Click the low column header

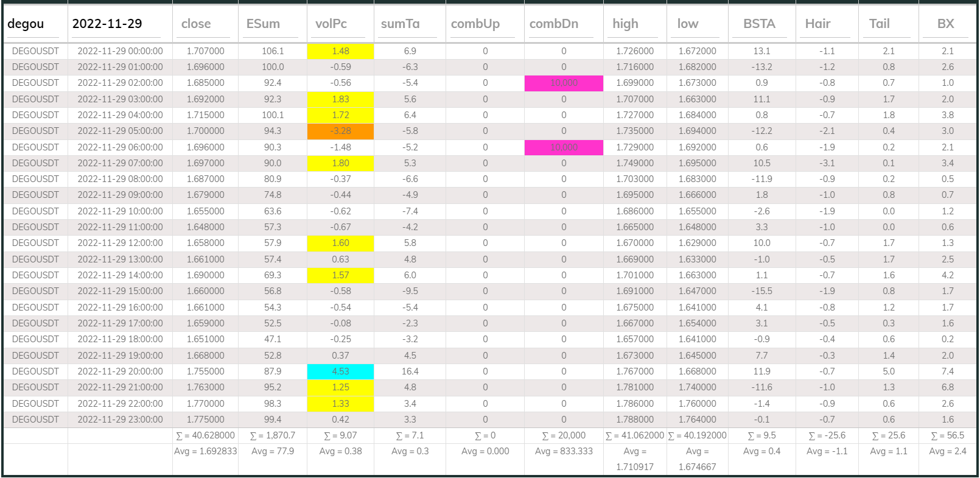[x=688, y=24]
